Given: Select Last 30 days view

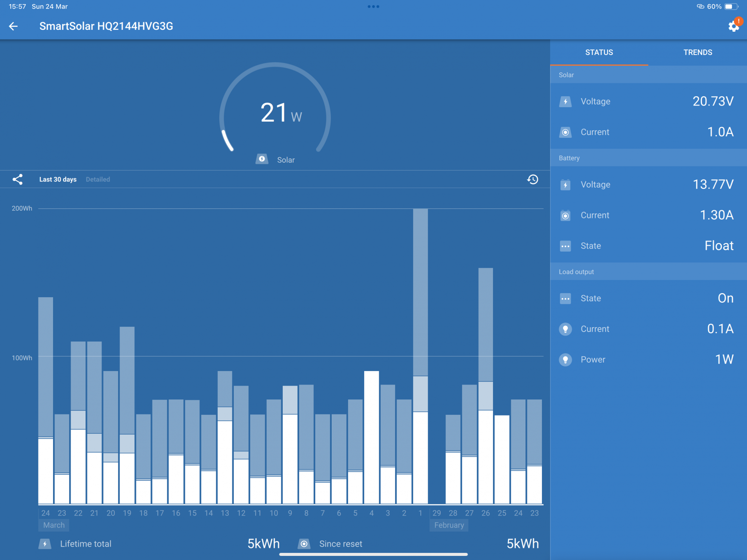Looking at the screenshot, I should tap(58, 180).
